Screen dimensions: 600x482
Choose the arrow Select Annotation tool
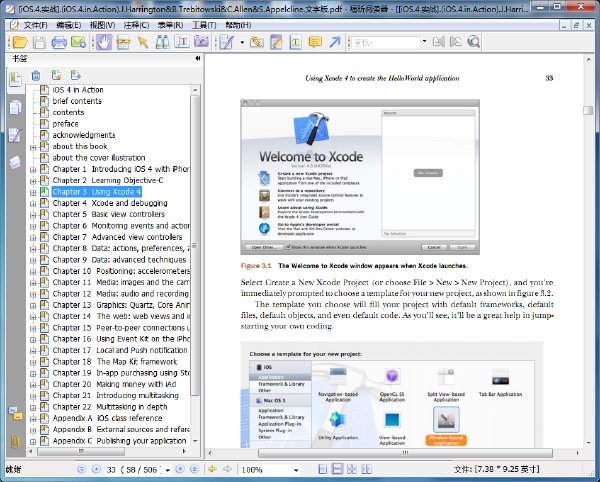(x=143, y=42)
